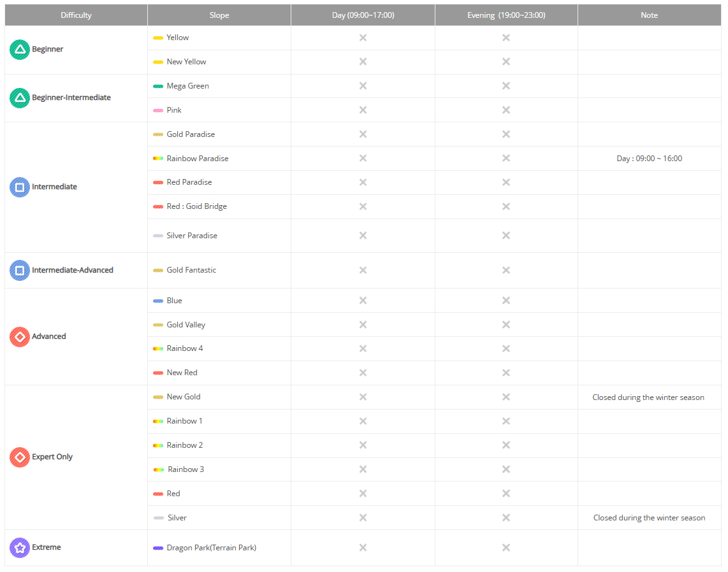Image resolution: width=728 pixels, height=572 pixels.
Task: Click the Beginner green triangle icon
Action: [x=20, y=50]
